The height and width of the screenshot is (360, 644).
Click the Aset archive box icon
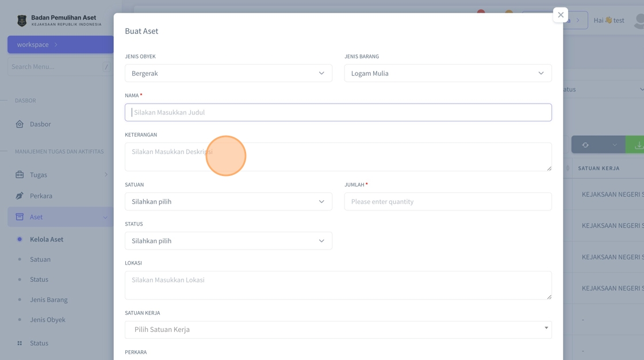(20, 217)
